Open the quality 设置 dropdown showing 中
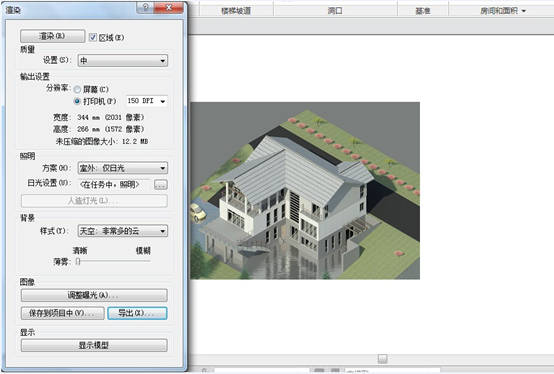This screenshot has height=374, width=554. click(123, 60)
